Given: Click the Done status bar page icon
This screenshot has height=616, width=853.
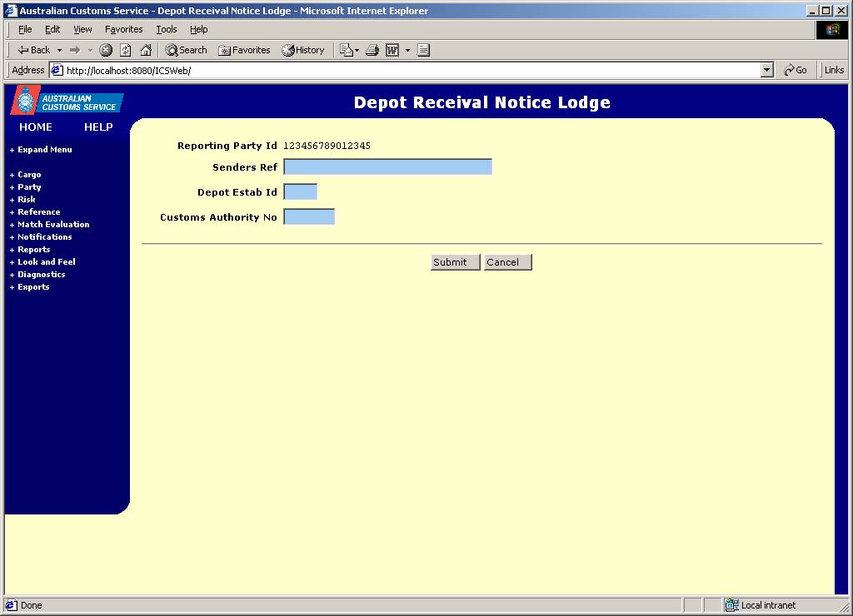Looking at the screenshot, I should (x=11, y=605).
